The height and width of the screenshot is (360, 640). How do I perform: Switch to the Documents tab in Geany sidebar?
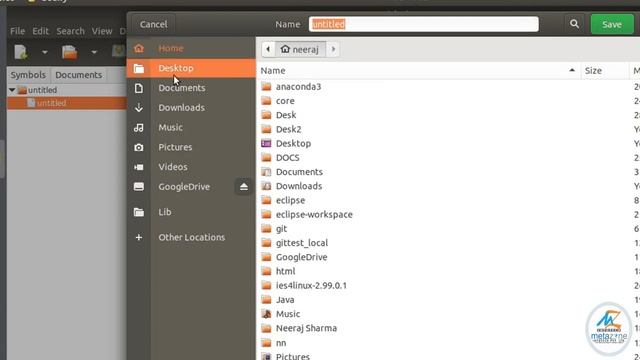(x=78, y=75)
